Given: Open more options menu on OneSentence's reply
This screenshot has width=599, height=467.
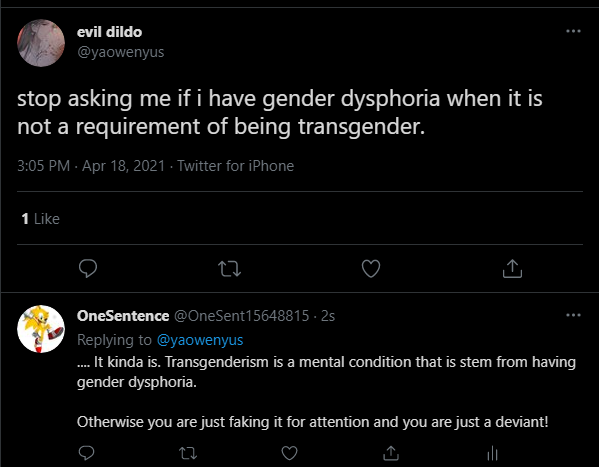Looking at the screenshot, I should point(573,315).
